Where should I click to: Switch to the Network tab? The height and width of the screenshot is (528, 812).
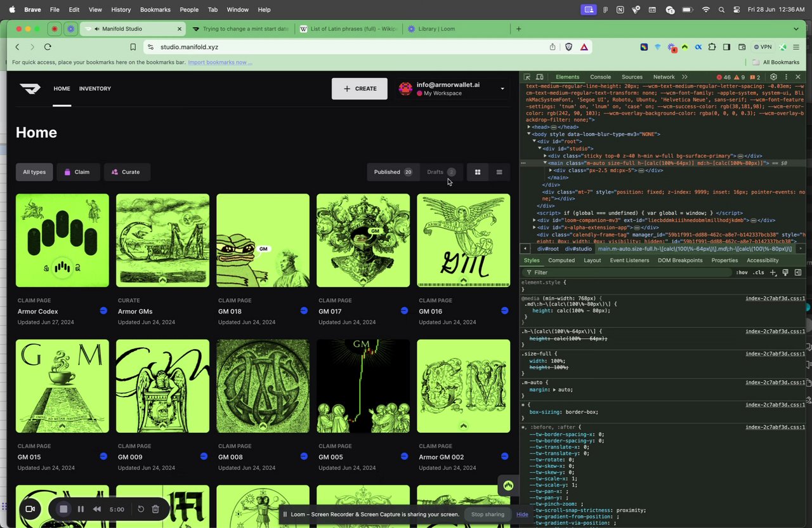click(x=664, y=77)
